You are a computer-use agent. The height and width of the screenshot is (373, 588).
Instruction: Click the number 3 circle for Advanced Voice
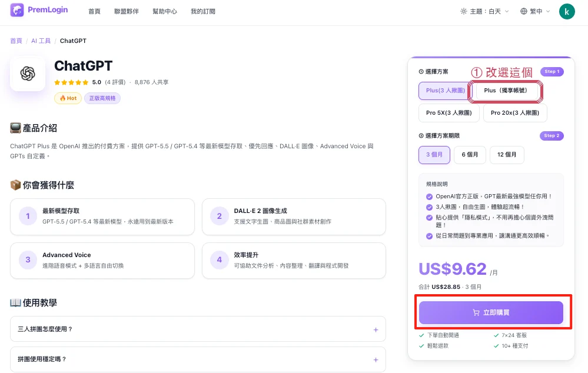28,260
